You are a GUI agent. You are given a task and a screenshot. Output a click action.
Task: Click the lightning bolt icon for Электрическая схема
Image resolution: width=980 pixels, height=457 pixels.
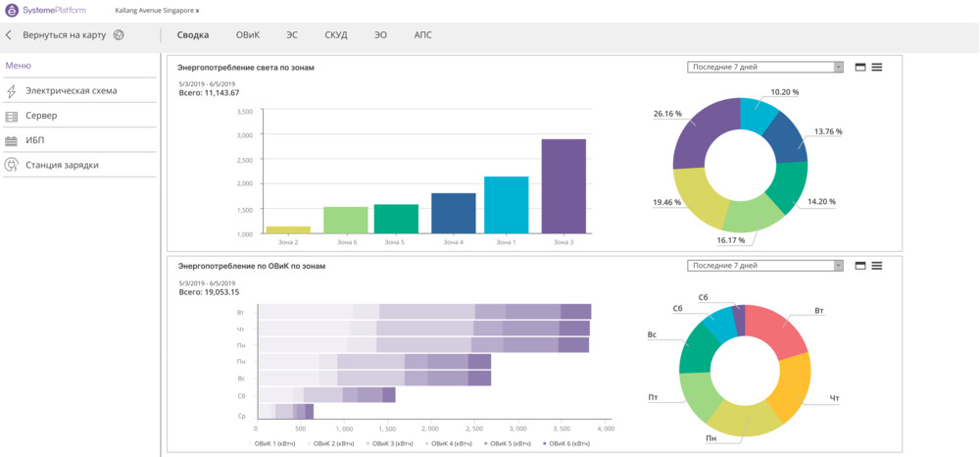(x=12, y=91)
